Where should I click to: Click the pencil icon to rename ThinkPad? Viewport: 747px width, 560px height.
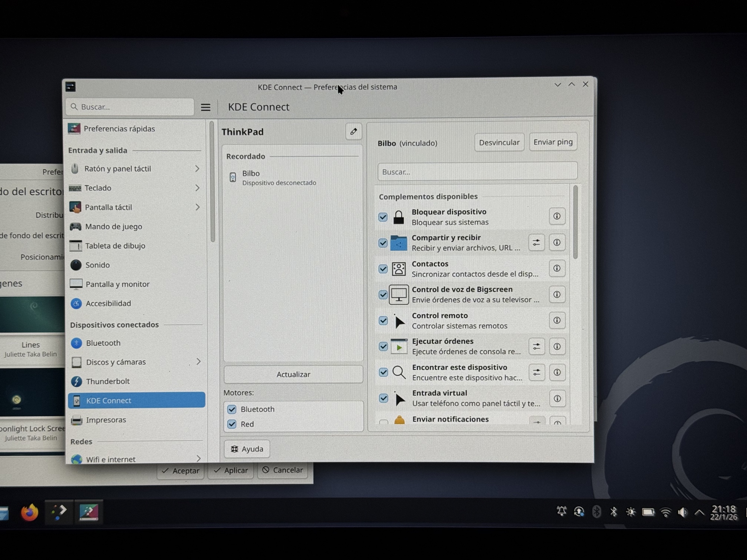353,131
